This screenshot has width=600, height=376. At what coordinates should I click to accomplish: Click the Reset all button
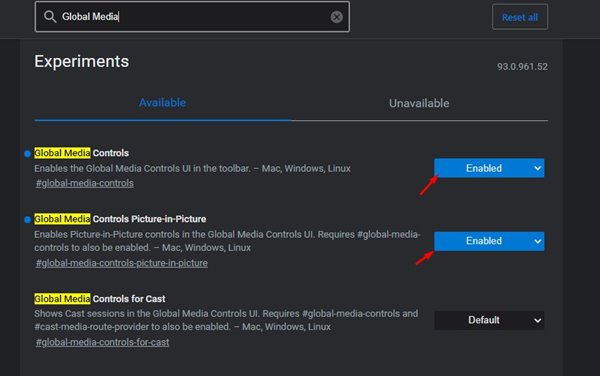(520, 17)
